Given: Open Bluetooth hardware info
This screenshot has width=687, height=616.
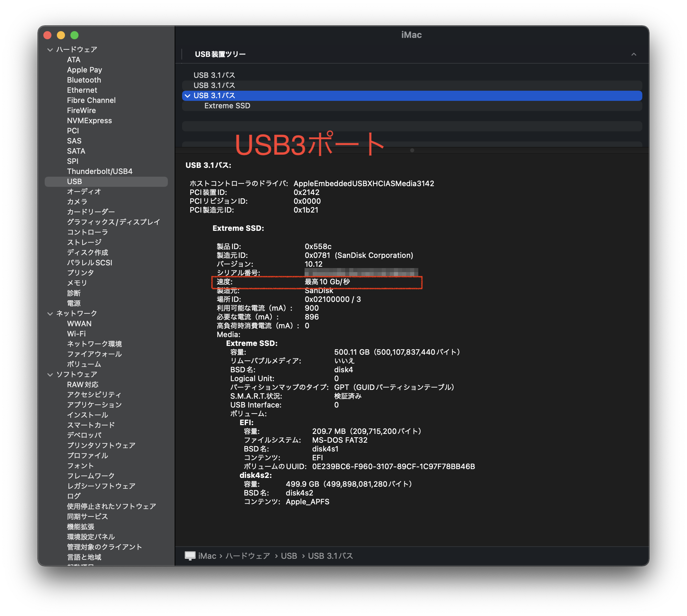Looking at the screenshot, I should point(84,80).
